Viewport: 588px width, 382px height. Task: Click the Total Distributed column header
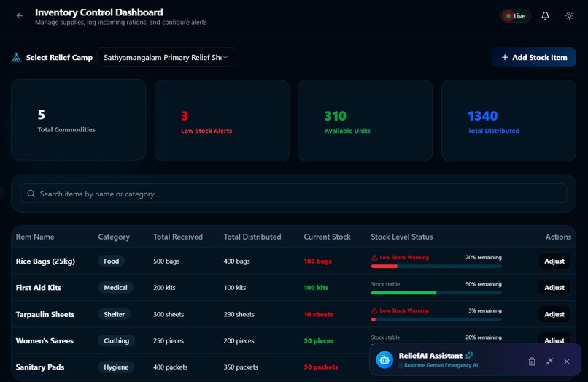point(252,237)
